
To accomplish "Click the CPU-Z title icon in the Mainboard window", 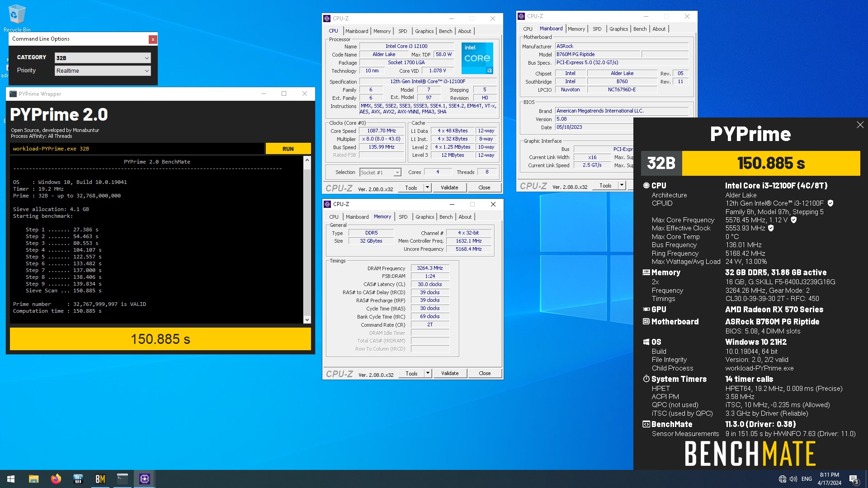I will tap(521, 16).
